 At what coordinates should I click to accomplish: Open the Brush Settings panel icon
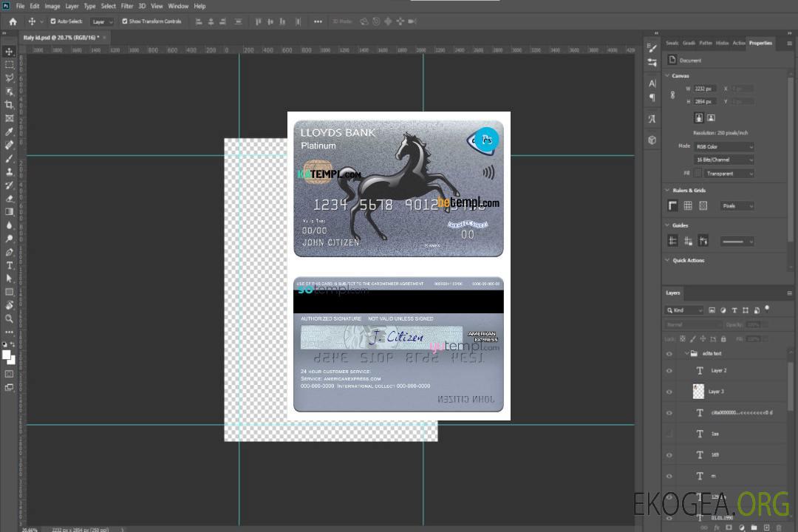click(x=652, y=48)
